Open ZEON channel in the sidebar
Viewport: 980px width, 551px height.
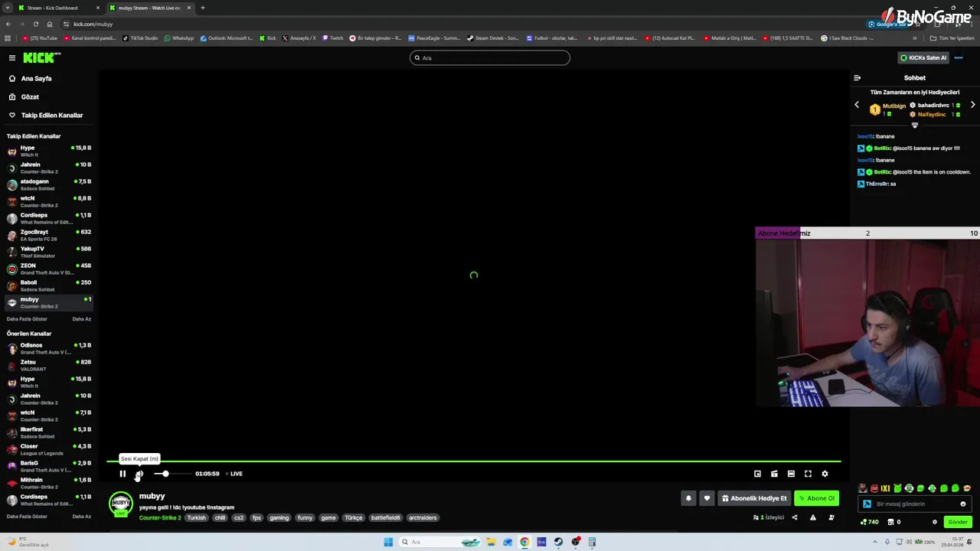point(49,269)
